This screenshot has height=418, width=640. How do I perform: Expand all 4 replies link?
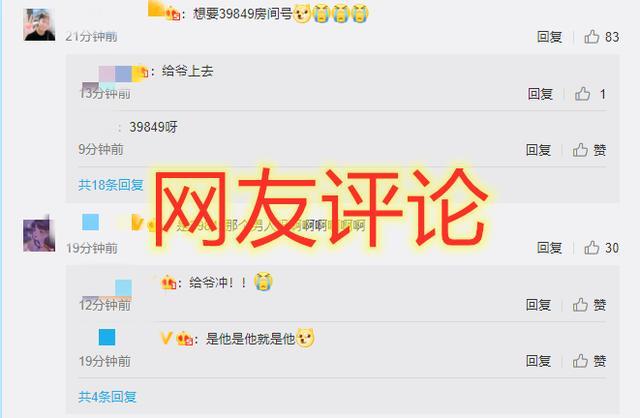(x=107, y=396)
